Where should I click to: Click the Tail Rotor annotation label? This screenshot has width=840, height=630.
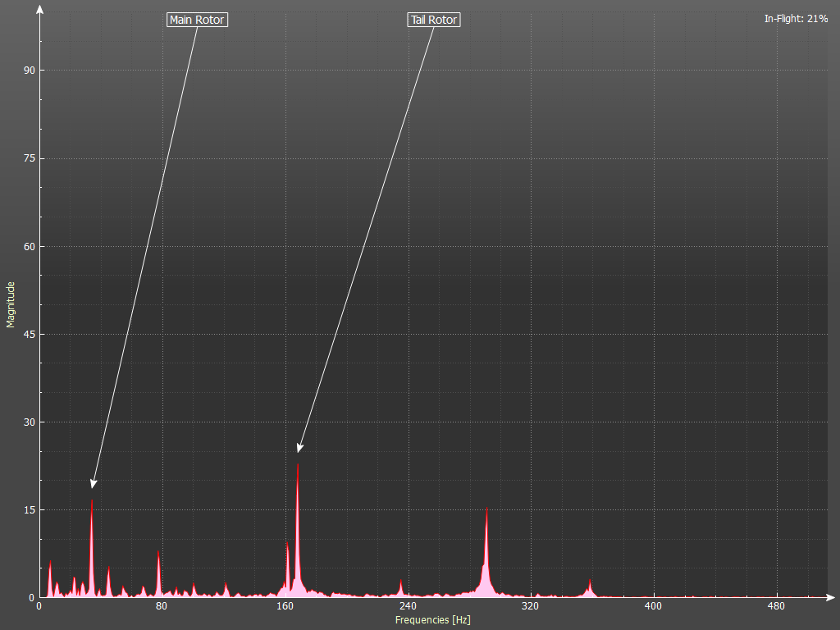tap(434, 20)
